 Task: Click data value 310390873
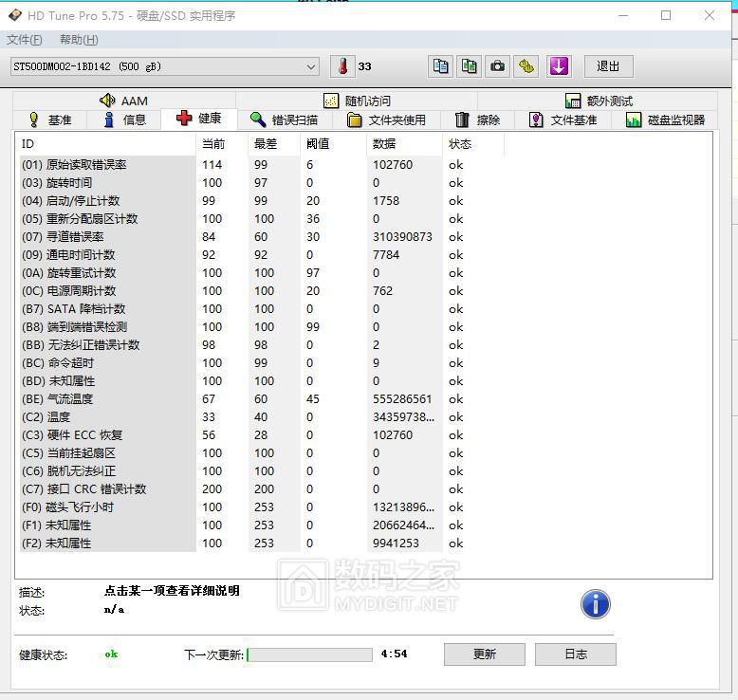[x=402, y=237]
